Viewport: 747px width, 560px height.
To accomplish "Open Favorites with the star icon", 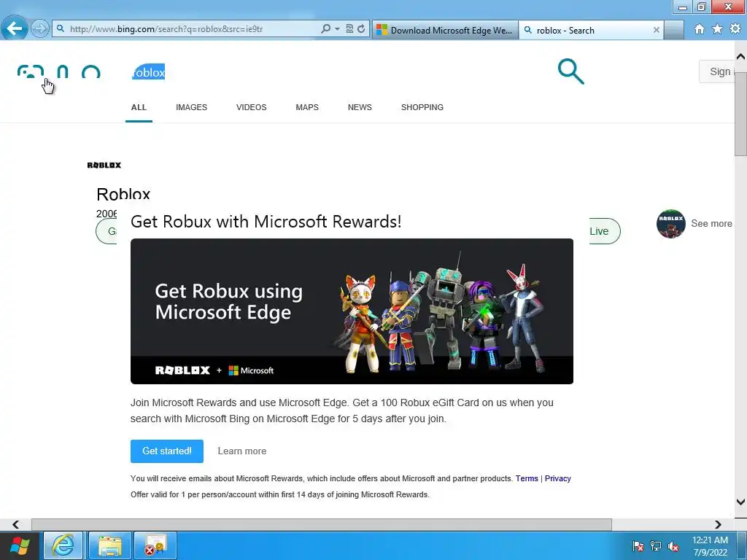I will pos(717,29).
